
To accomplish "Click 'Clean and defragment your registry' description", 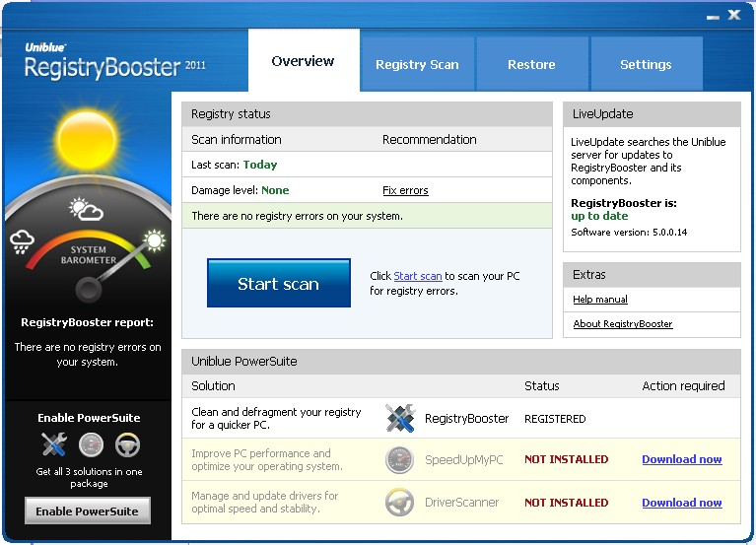I will 276,418.
